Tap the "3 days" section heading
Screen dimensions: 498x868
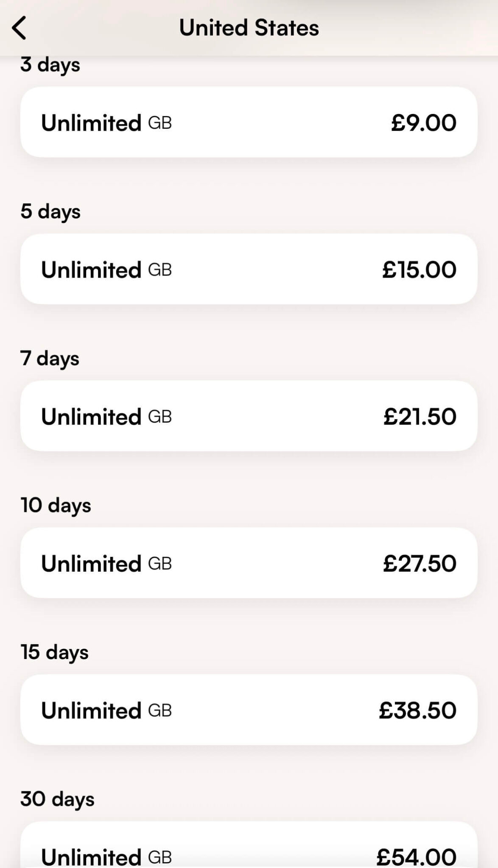(50, 65)
